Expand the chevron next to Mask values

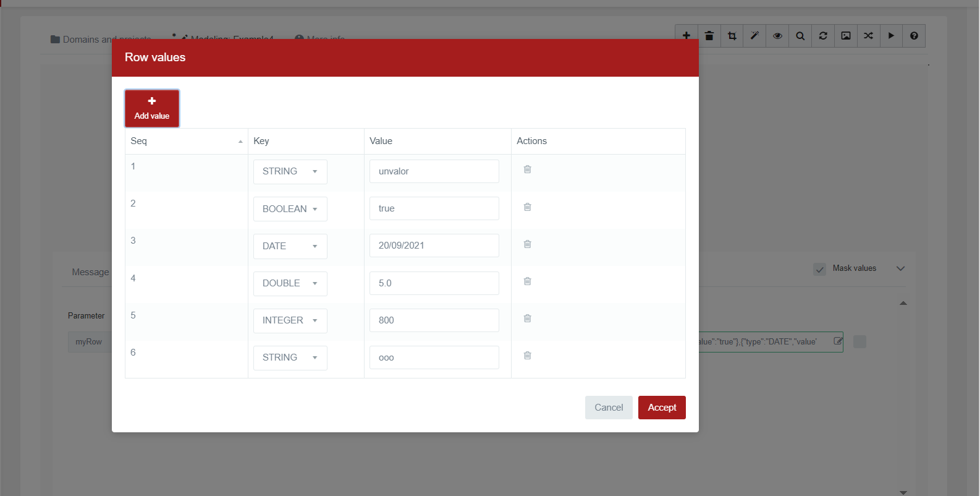click(900, 268)
